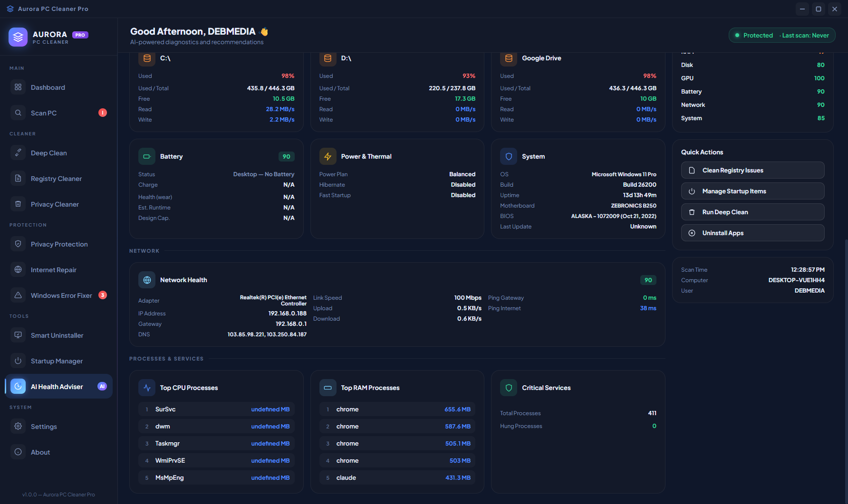Screen dimensions: 848x504
Task: Click the Google Drive disk icon
Action: (x=509, y=58)
